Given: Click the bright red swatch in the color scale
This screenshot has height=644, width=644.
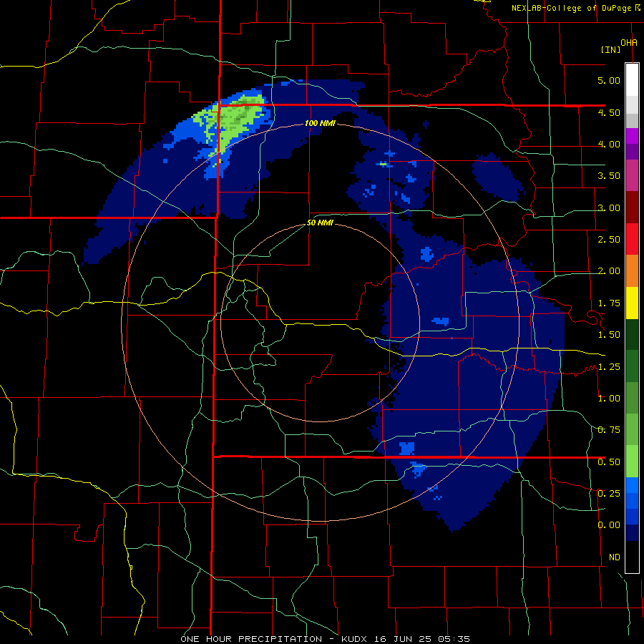Looking at the screenshot, I should pyautogui.click(x=632, y=239).
